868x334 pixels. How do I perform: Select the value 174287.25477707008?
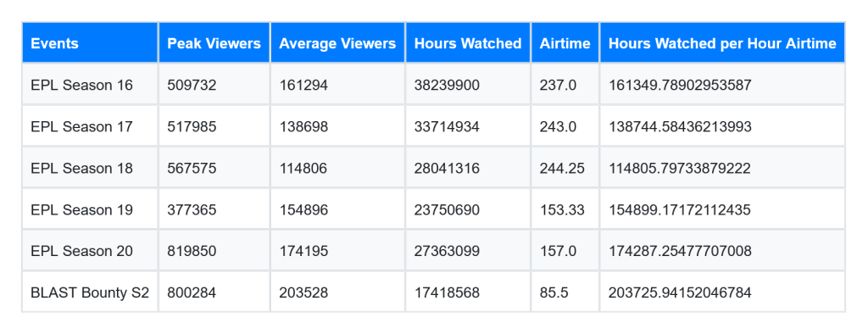[x=681, y=252]
